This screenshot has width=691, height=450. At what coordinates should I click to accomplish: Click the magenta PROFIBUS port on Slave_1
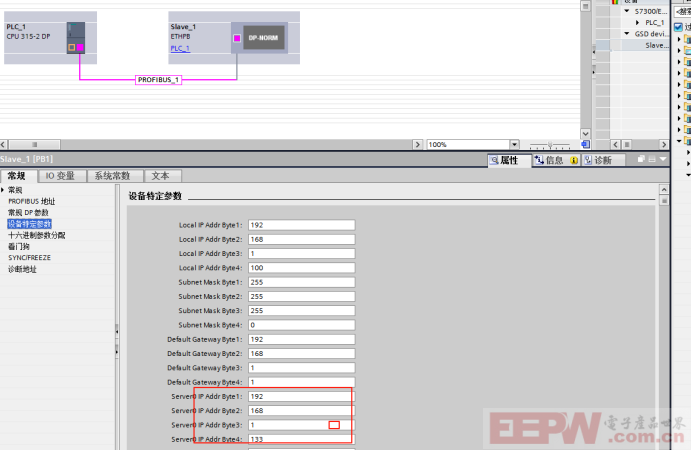click(x=237, y=38)
